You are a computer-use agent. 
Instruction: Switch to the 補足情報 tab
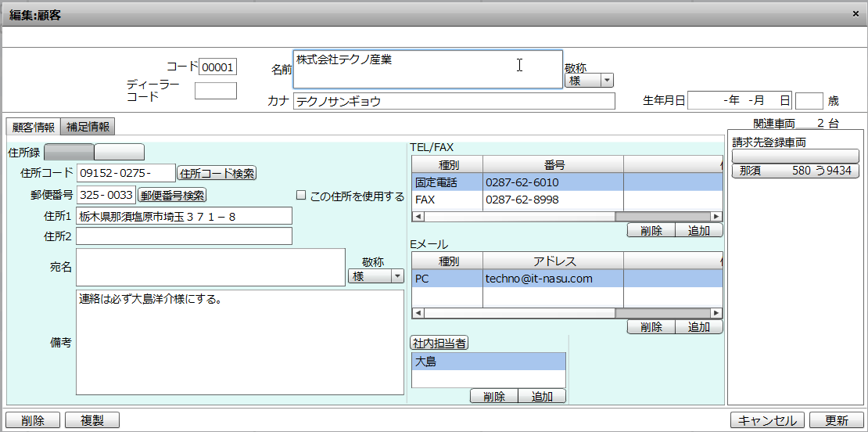coord(88,127)
